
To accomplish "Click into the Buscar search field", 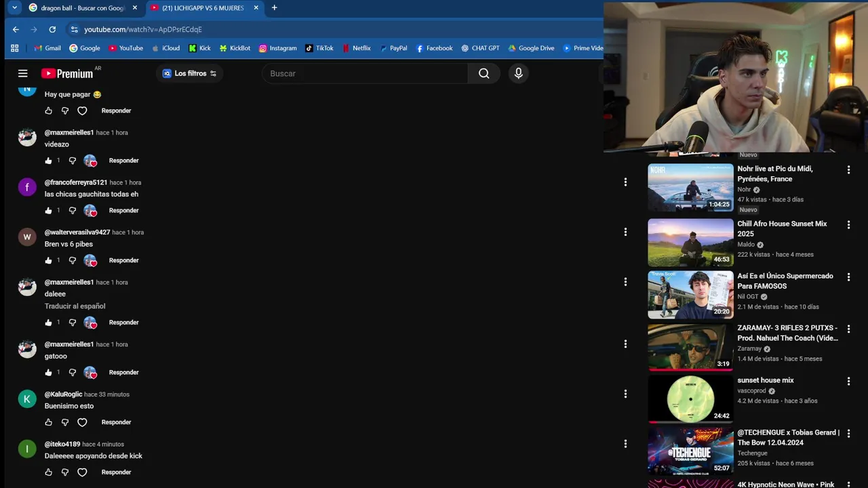I will pos(365,73).
